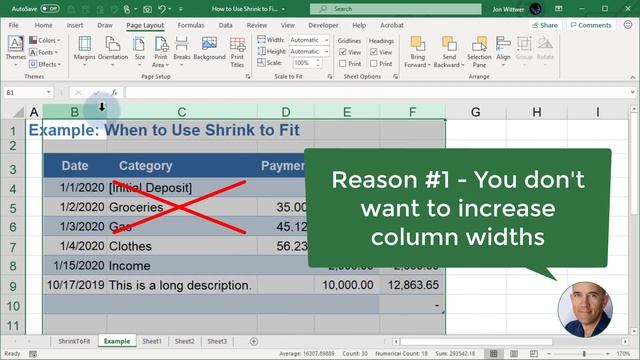
Task: Open the Sheet2 sheet tab
Action: click(x=184, y=341)
